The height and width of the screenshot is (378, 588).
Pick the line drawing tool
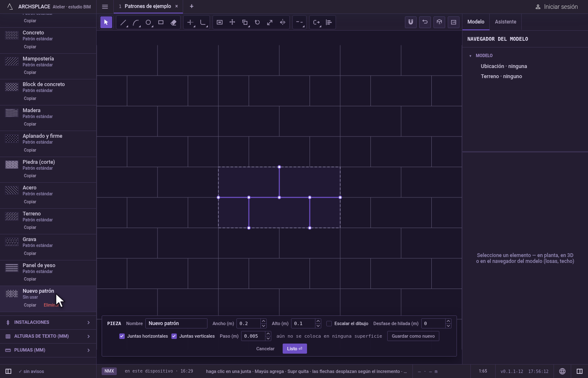point(123,22)
